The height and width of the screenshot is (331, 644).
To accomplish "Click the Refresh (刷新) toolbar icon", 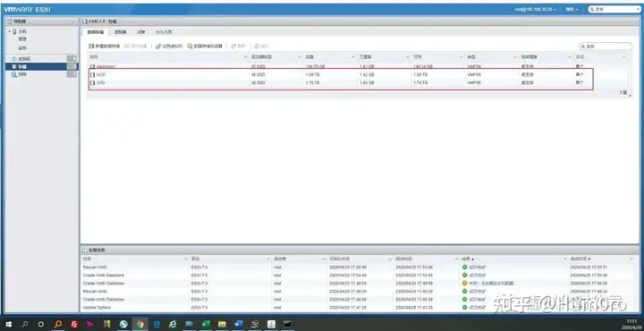I will [233, 47].
